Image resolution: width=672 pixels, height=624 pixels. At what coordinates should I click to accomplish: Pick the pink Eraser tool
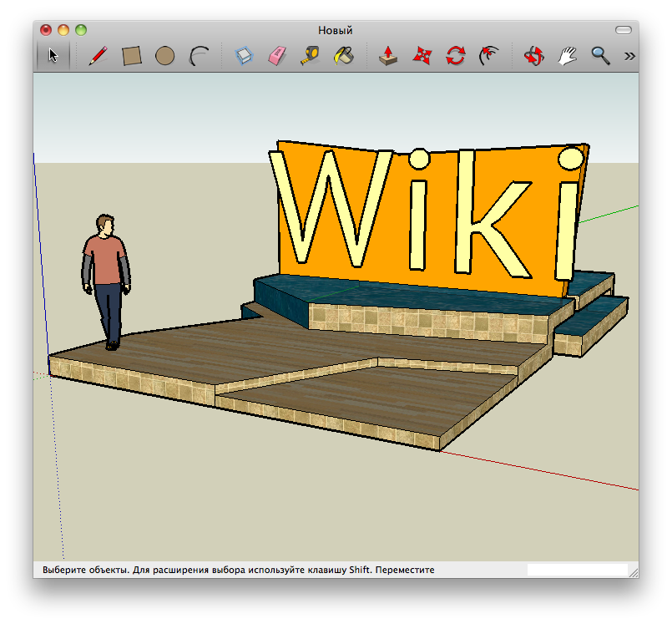[277, 56]
